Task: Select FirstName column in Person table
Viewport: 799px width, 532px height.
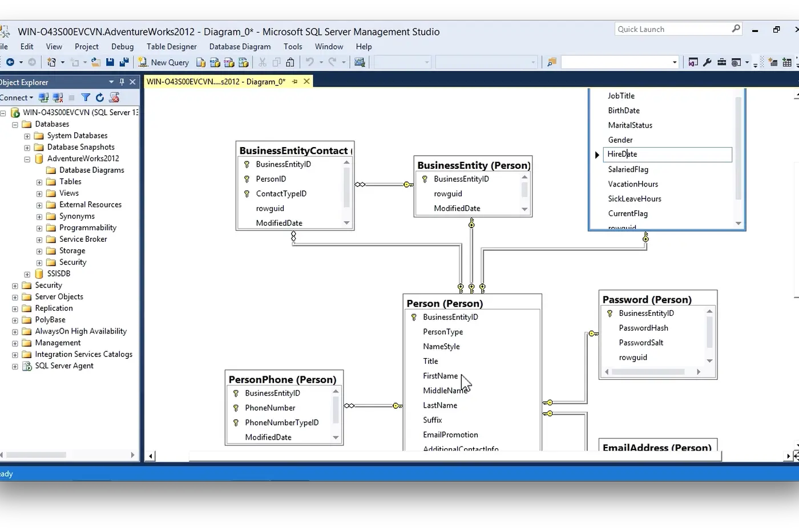Action: click(x=440, y=376)
